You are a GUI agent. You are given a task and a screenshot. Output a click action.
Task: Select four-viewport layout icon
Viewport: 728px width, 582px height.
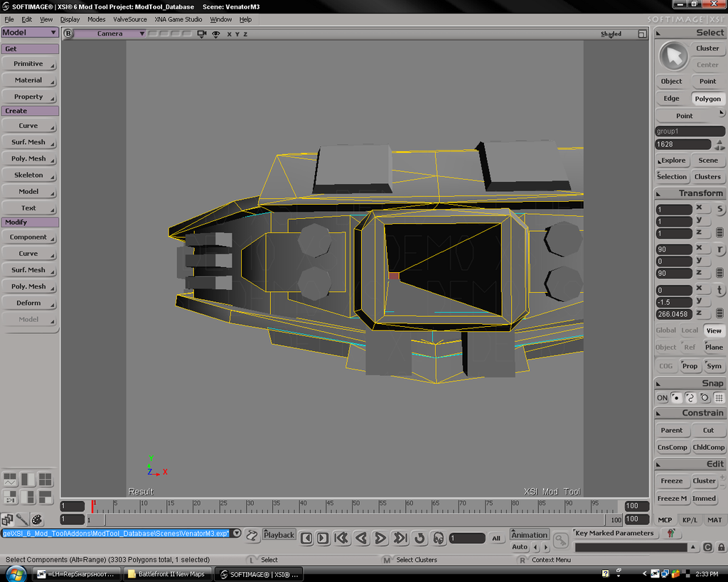[45, 480]
